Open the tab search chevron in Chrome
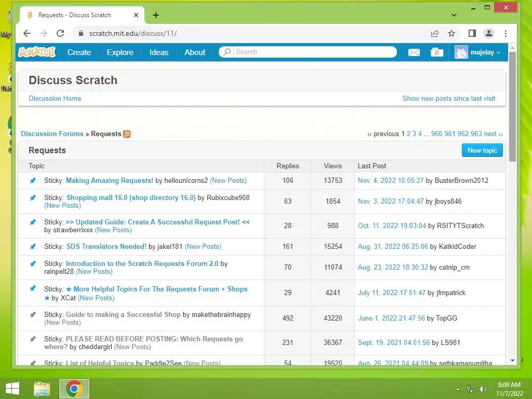 tap(454, 15)
